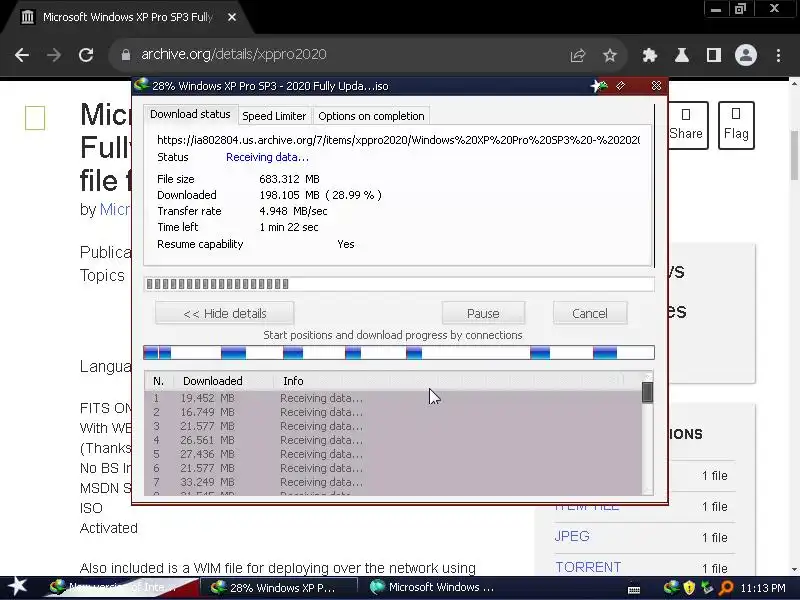The image size is (800, 600).
Task: Click the Flag button on archive page
Action: click(736, 125)
